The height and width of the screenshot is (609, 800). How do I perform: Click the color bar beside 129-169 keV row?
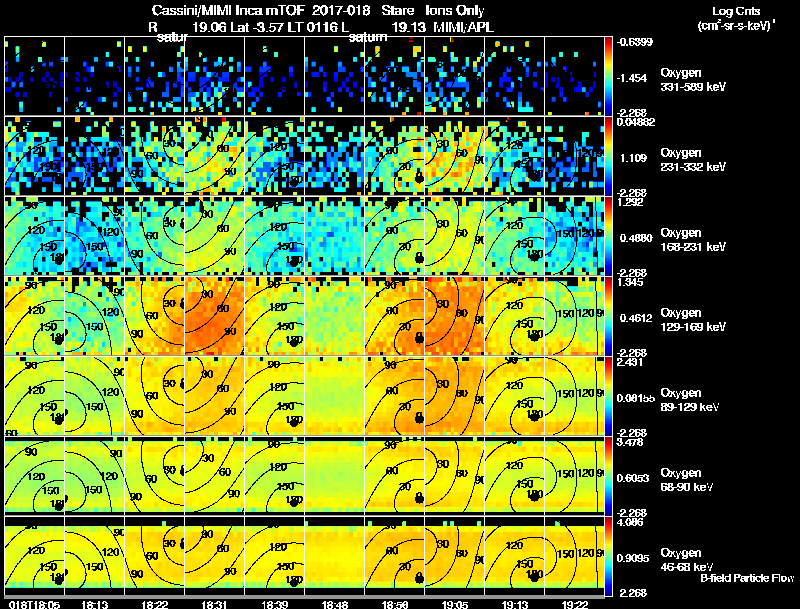(x=608, y=316)
